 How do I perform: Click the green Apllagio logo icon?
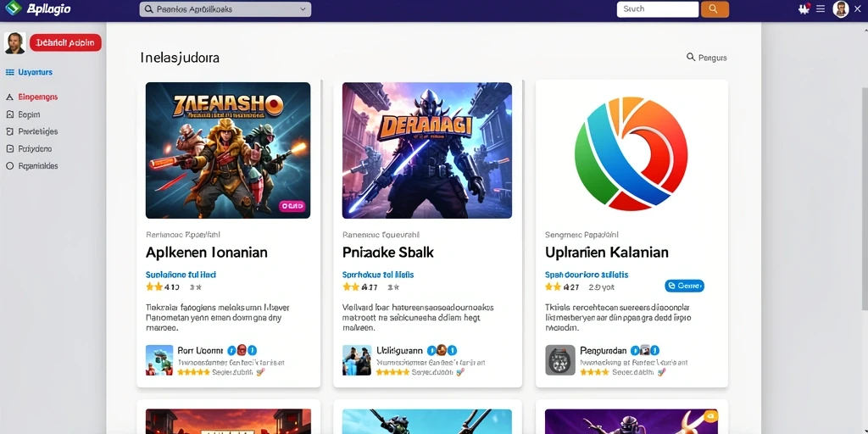point(12,8)
